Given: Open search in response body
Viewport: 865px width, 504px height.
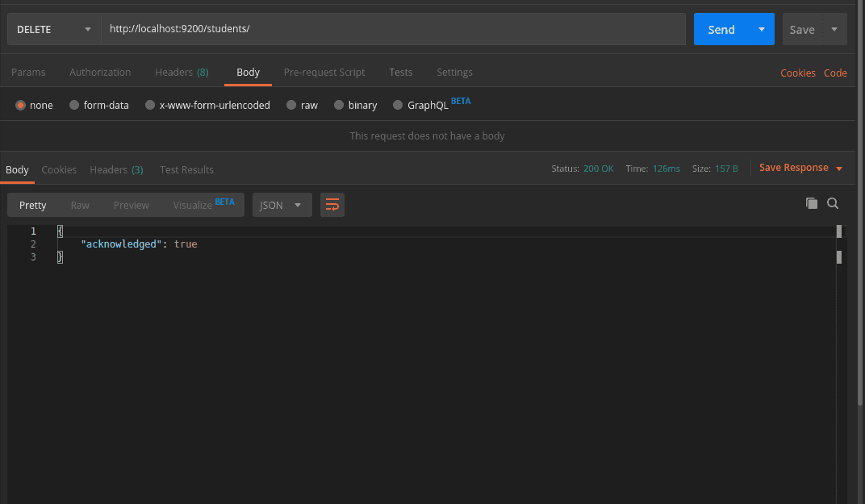Looking at the screenshot, I should click(x=833, y=204).
